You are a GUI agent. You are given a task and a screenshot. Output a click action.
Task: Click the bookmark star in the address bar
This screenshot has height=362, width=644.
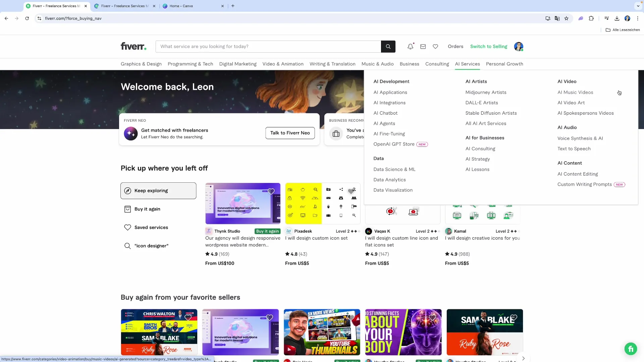(566, 18)
